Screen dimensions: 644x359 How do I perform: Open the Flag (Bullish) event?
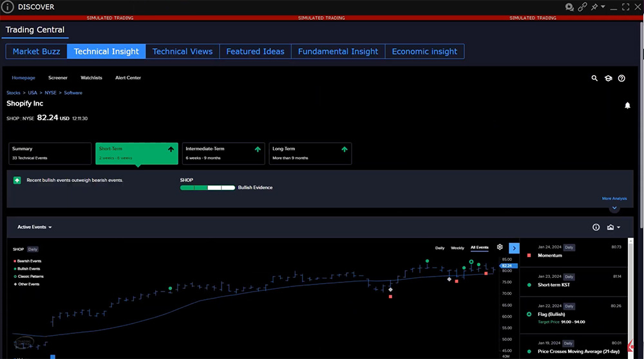(x=574, y=315)
